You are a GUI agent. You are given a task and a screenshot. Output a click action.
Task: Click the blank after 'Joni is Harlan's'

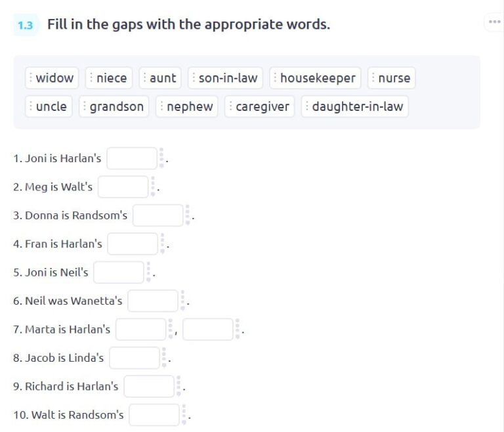132,158
